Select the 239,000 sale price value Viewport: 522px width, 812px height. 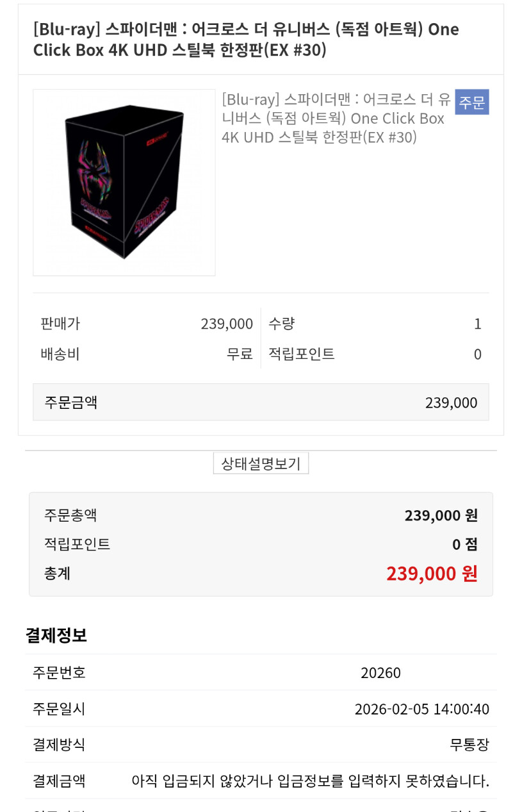click(x=227, y=324)
